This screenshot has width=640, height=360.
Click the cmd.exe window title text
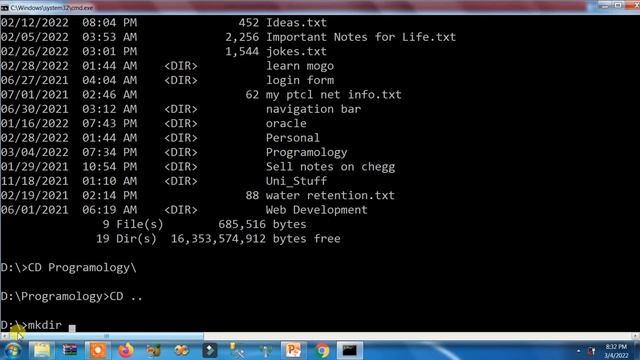52,7
